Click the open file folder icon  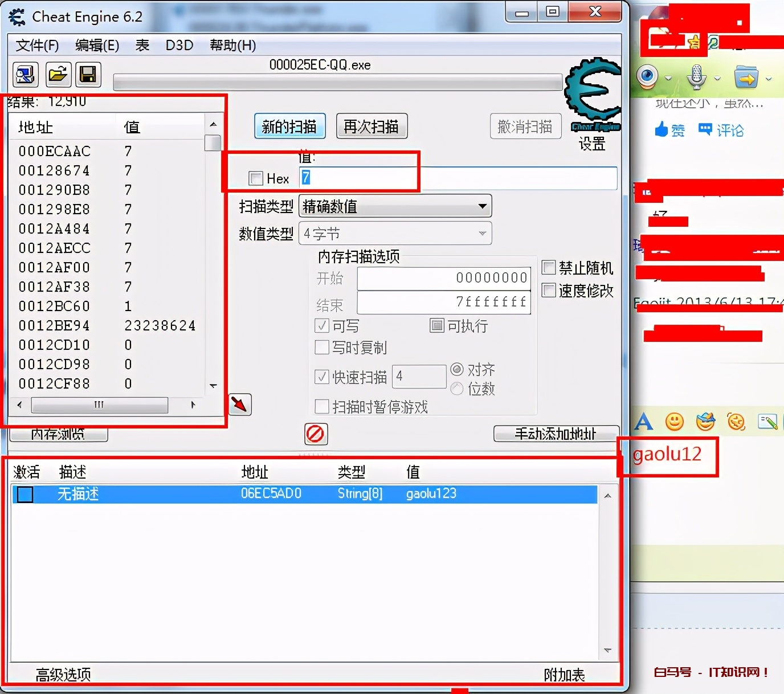click(x=58, y=75)
